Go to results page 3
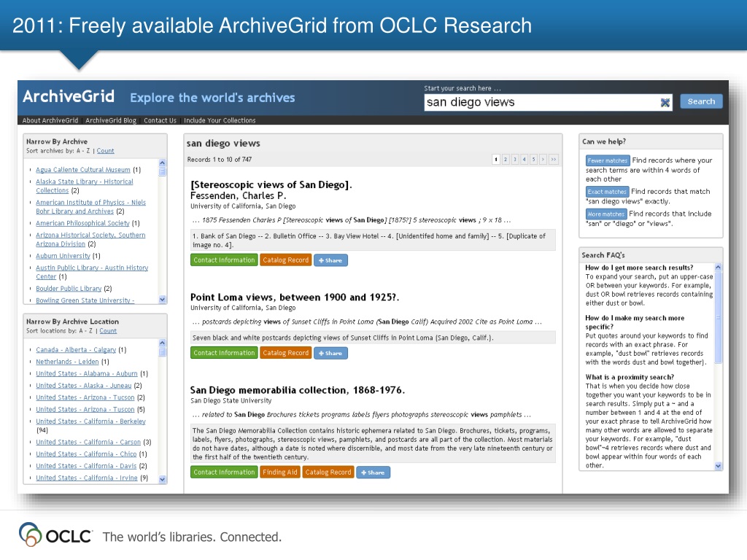 [x=515, y=160]
